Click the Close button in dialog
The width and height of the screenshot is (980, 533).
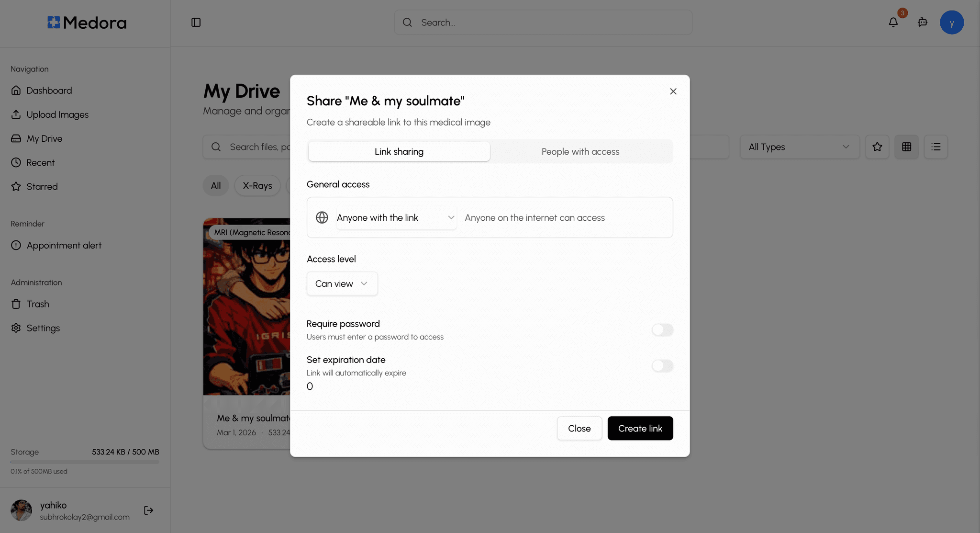[579, 428]
